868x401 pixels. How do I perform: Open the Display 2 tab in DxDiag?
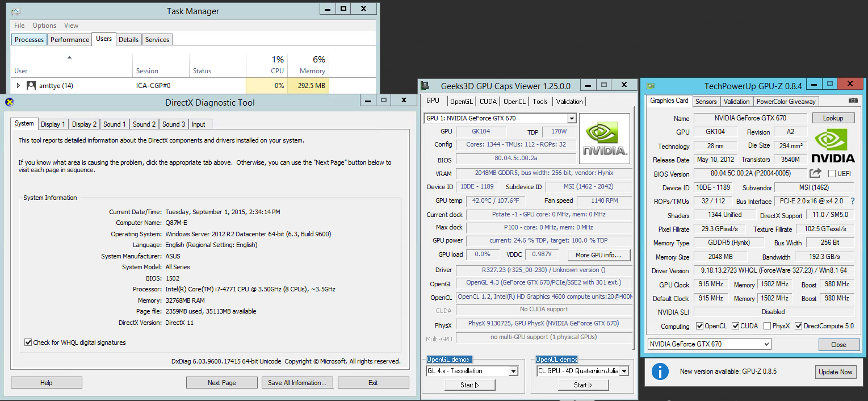click(84, 124)
